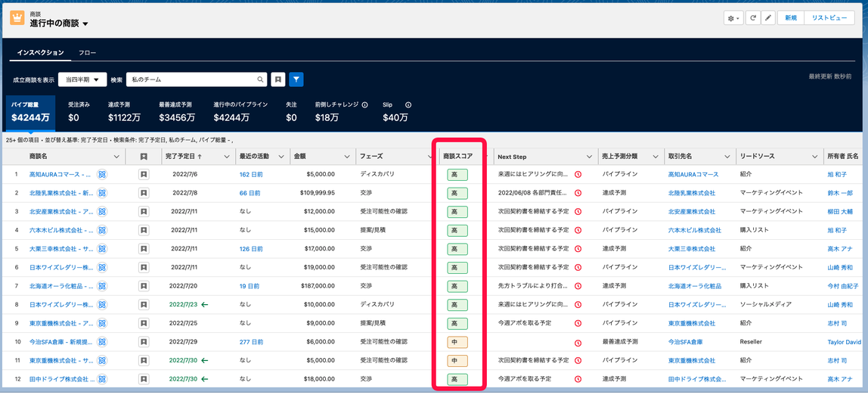
Task: Open the blue filter funnel button
Action: (x=296, y=79)
